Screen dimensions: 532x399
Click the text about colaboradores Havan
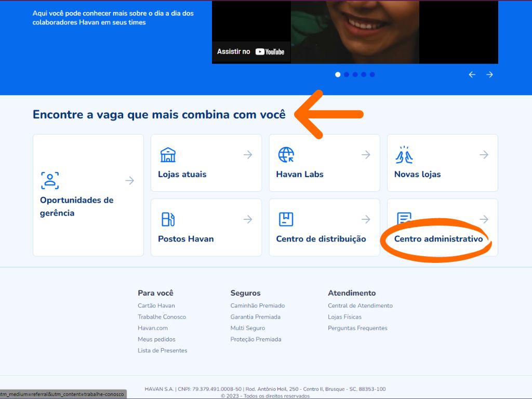[113, 18]
